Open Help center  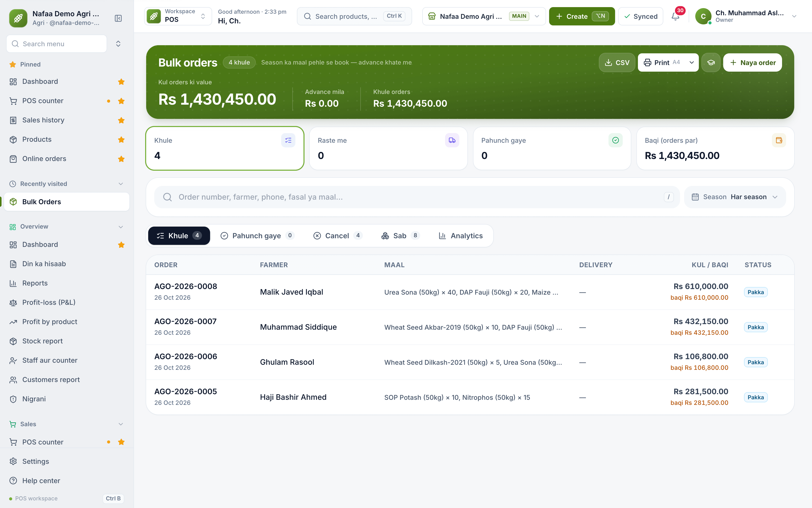(67, 481)
